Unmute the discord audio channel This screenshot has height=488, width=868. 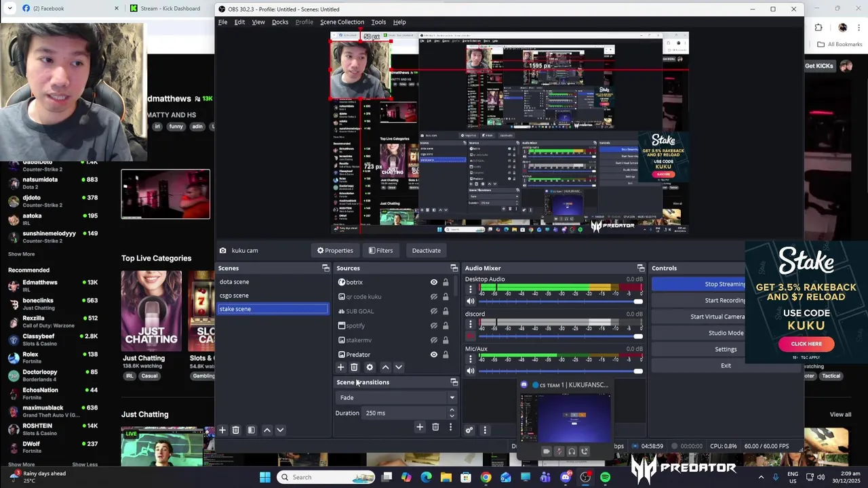tap(471, 336)
